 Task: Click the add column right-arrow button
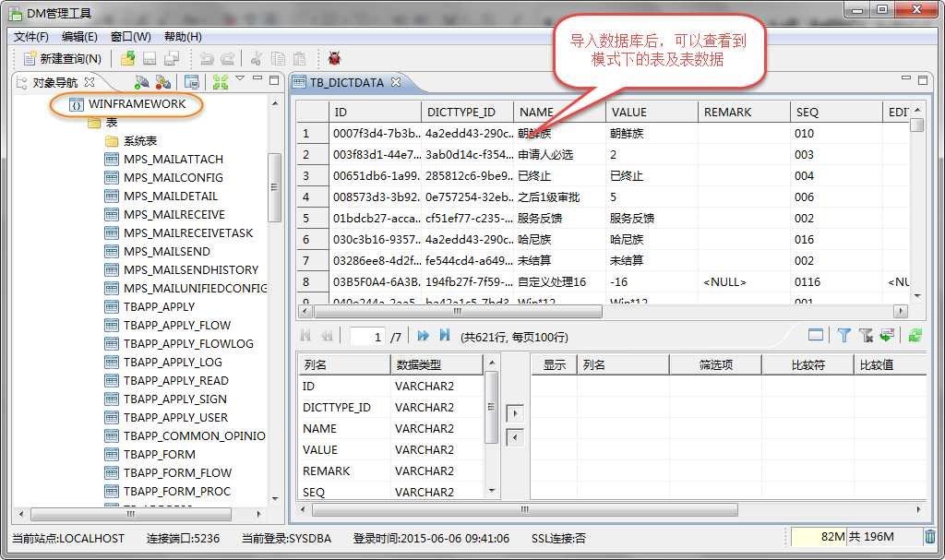click(515, 413)
